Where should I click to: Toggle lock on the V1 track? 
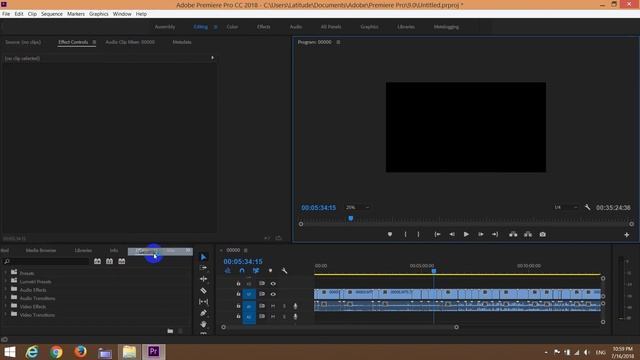coord(238,294)
